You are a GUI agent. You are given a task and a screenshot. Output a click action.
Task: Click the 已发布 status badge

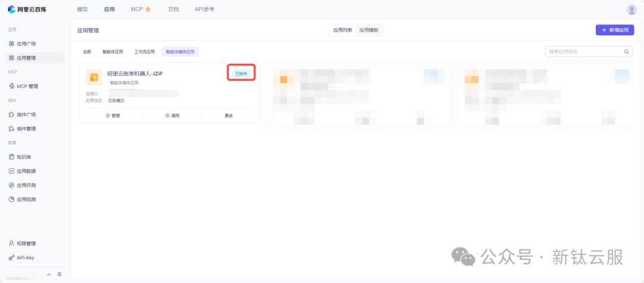241,73
